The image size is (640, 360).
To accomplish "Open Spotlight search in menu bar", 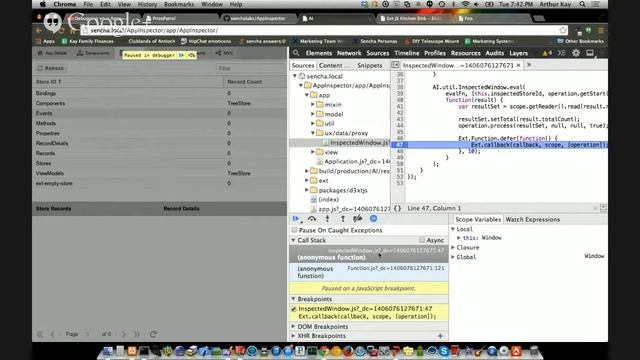I will [x=582, y=4].
